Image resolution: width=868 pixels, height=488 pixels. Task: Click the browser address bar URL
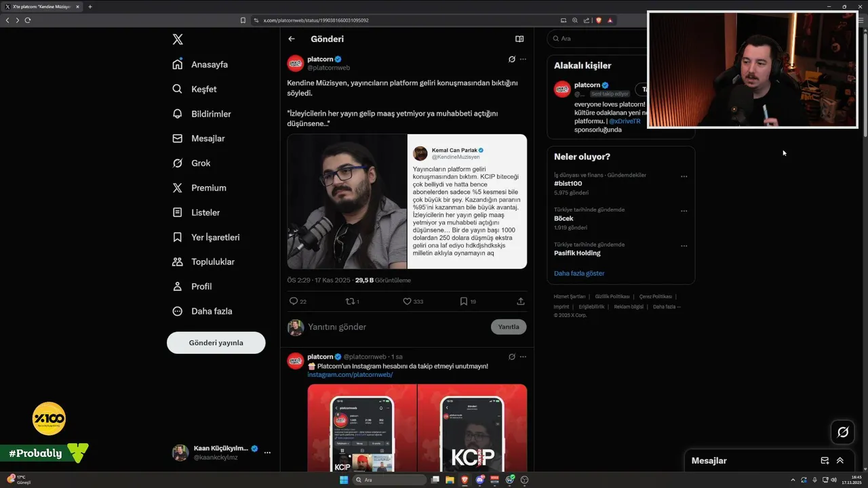316,20
